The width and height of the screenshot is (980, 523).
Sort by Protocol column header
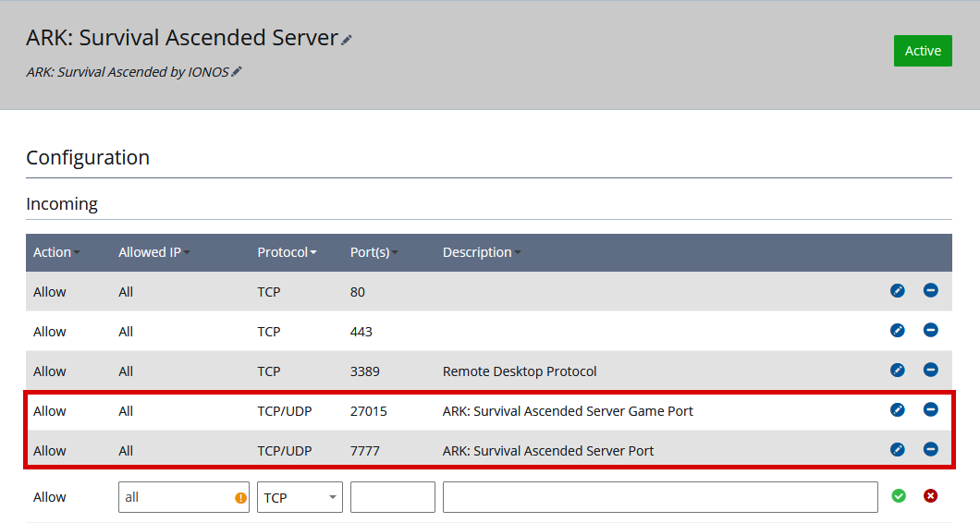[287, 252]
